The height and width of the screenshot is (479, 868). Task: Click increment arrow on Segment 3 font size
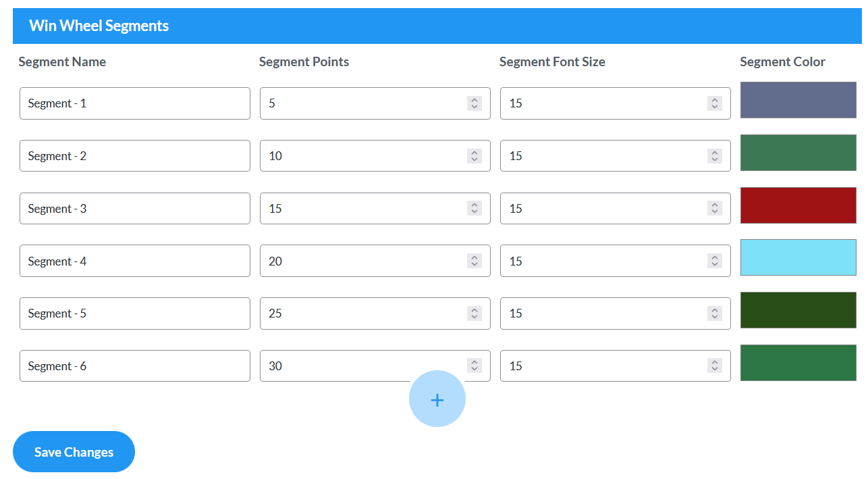(714, 205)
